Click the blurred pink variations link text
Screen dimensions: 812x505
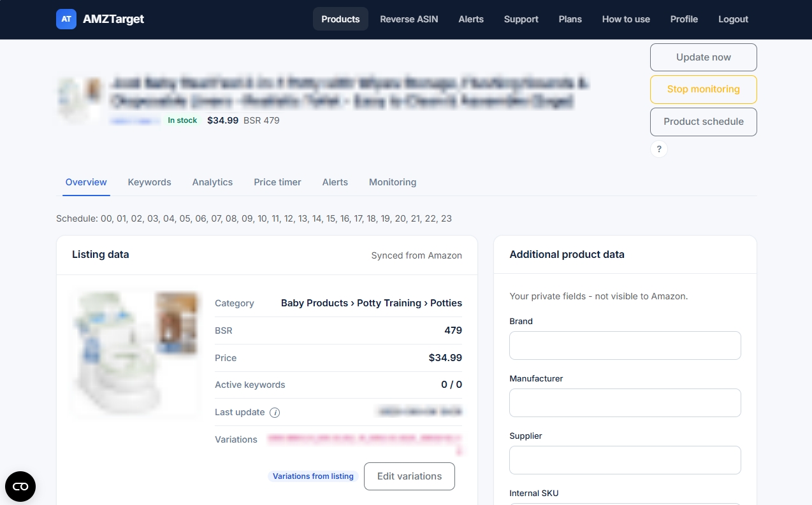(365, 443)
